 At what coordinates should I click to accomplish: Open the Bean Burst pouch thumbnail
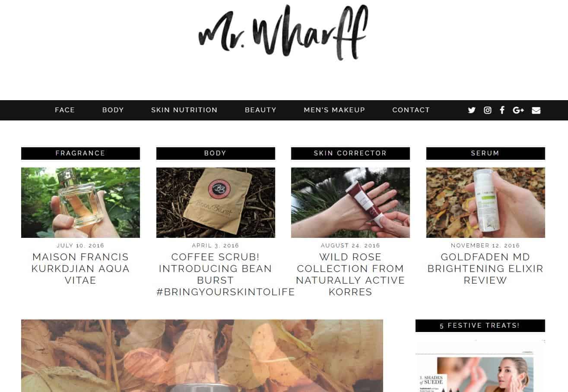(x=216, y=202)
